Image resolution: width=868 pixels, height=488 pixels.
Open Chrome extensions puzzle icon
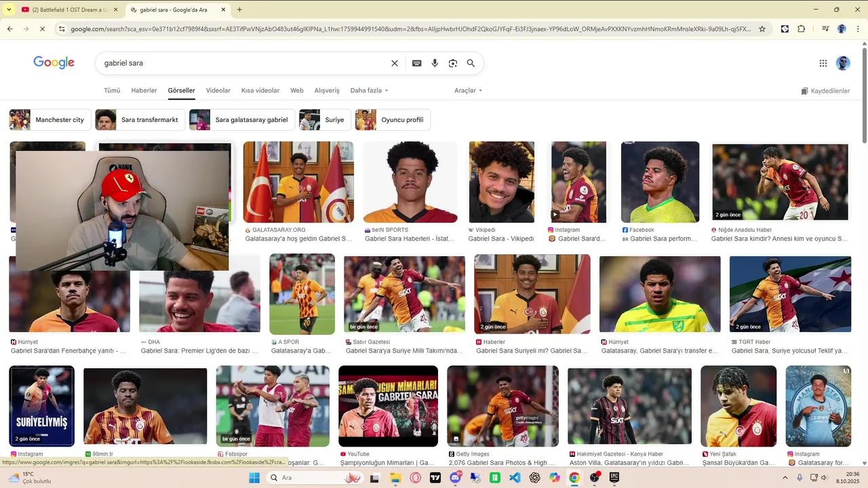(x=802, y=29)
